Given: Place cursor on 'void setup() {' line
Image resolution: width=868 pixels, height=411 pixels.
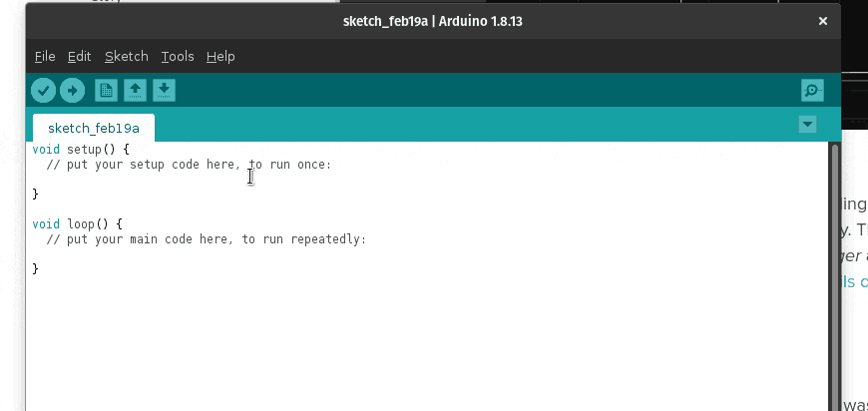Looking at the screenshot, I should tap(80, 150).
